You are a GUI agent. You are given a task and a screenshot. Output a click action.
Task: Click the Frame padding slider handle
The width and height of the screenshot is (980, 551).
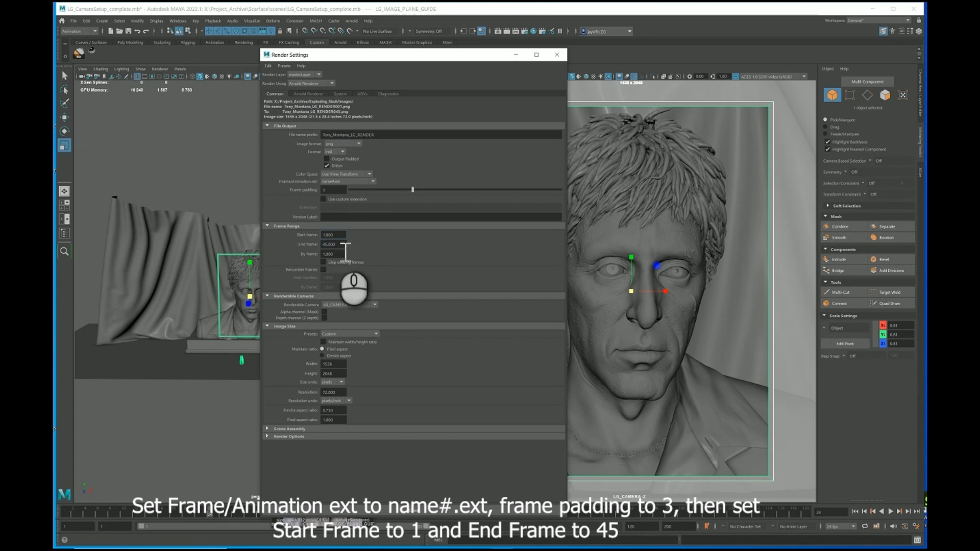point(412,190)
